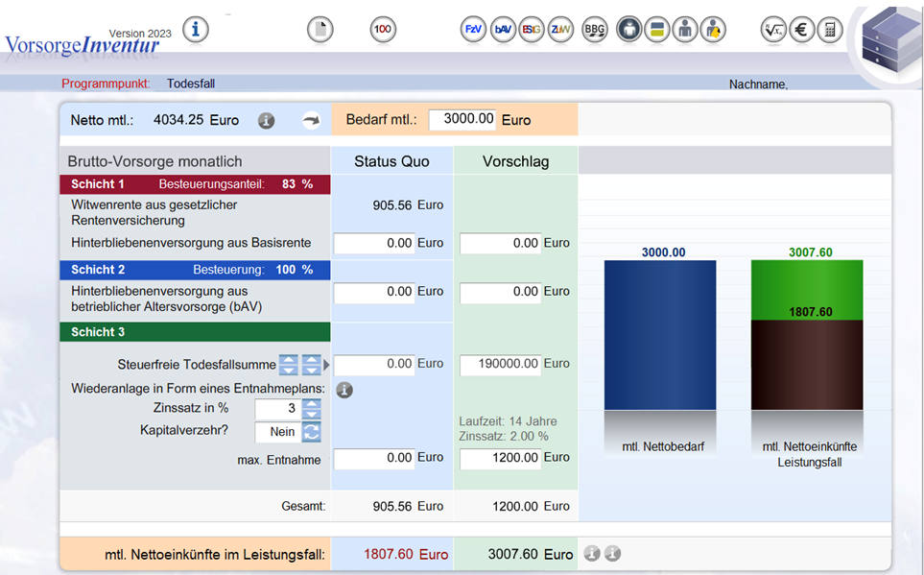Increase the Zinssatz in % value
The height and width of the screenshot is (575, 924).
[x=312, y=403]
